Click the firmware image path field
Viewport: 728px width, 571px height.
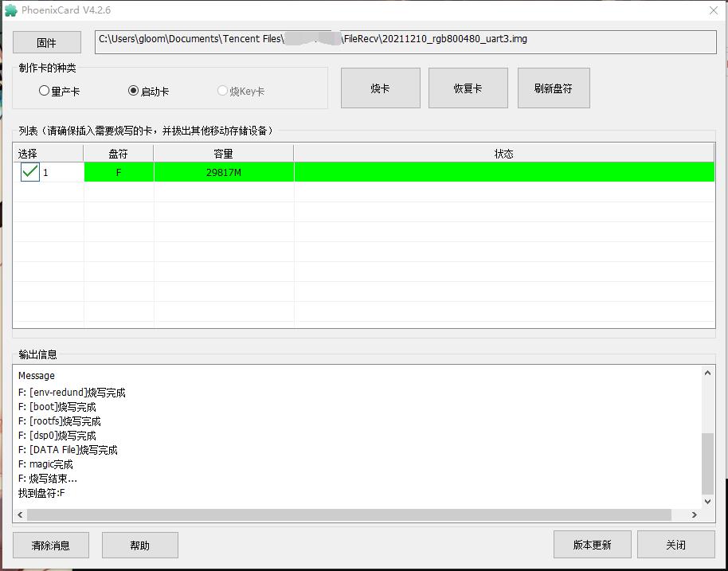[x=405, y=42]
